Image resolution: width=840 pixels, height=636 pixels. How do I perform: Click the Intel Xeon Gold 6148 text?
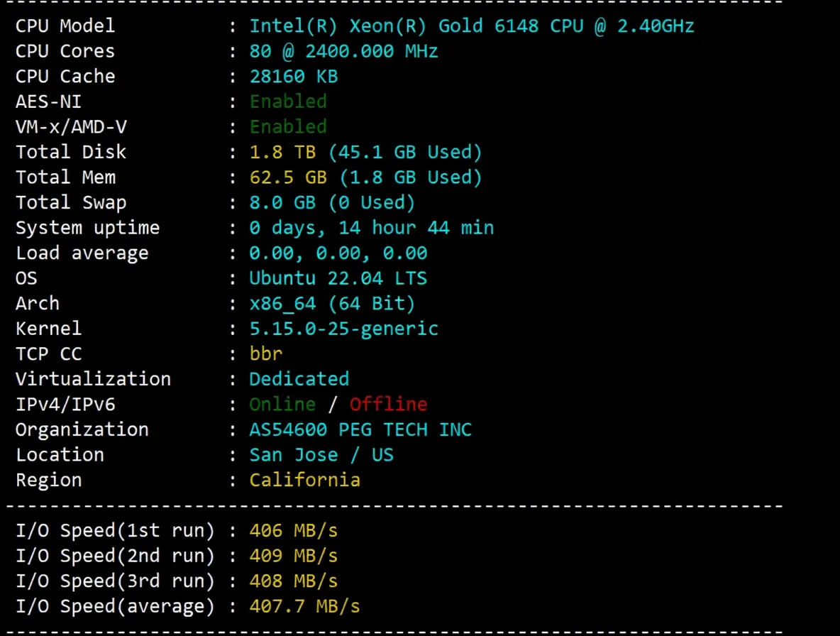[472, 26]
